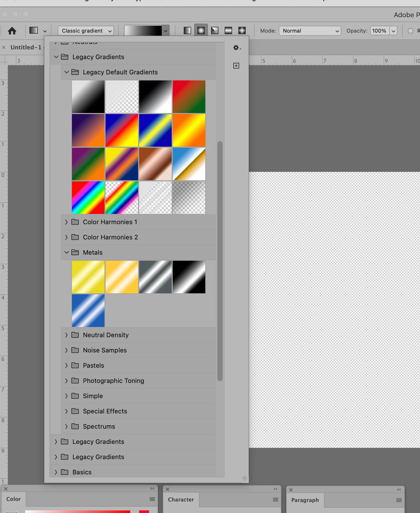Viewport: 420px width, 513px height.
Task: Pick the transparent rainbow gradient swatch
Action: [x=122, y=198]
